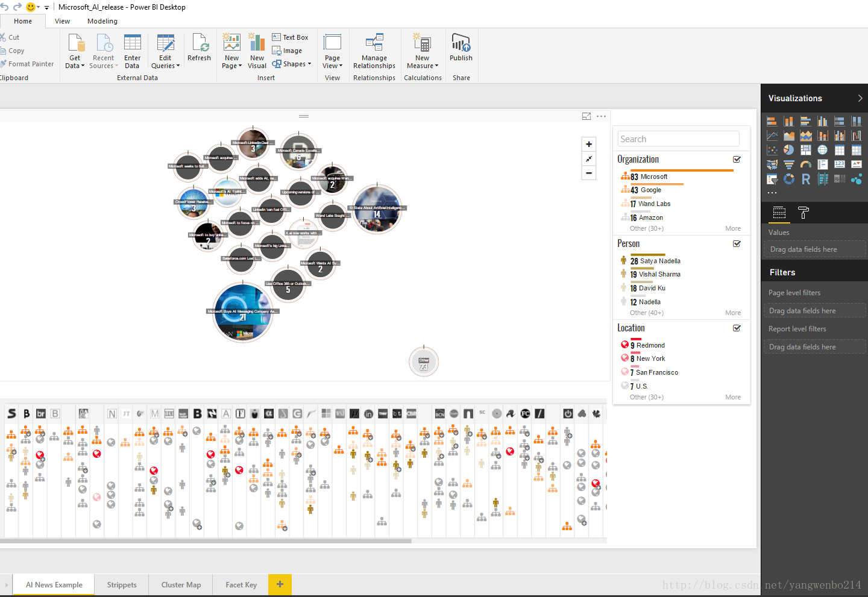Click More under Location facets
Viewport: 868px width, 597px height.
pyautogui.click(x=733, y=397)
